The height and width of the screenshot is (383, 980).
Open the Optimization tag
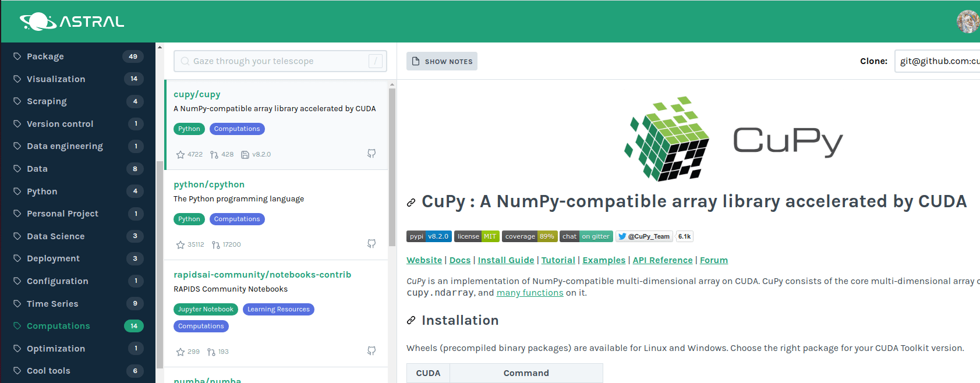78,348
